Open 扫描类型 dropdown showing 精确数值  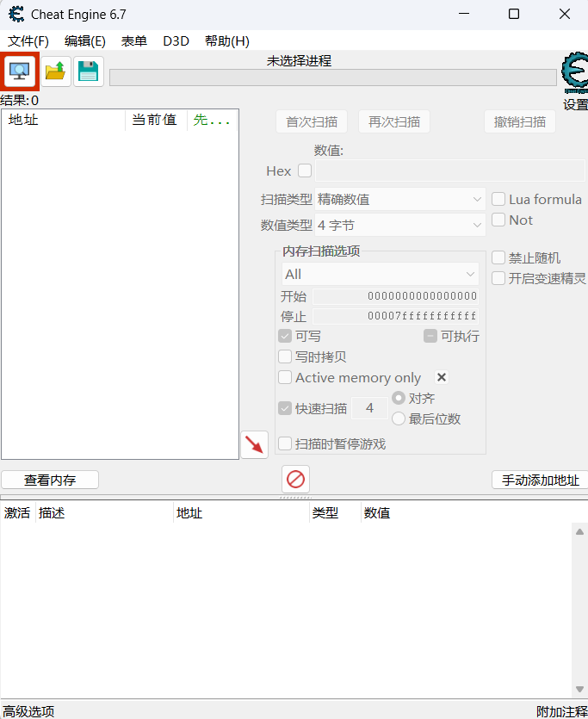[x=400, y=199]
